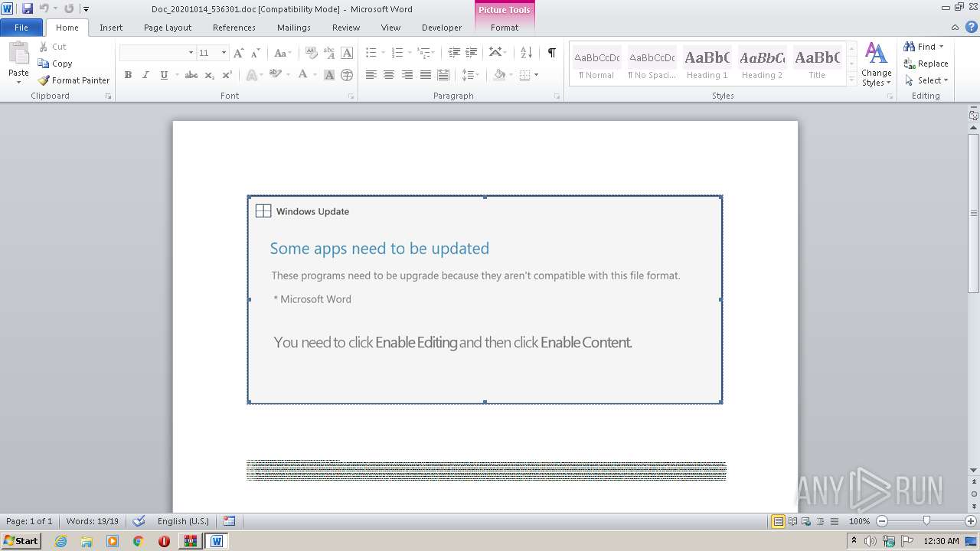Switch to the Mailings tab

click(x=294, y=28)
